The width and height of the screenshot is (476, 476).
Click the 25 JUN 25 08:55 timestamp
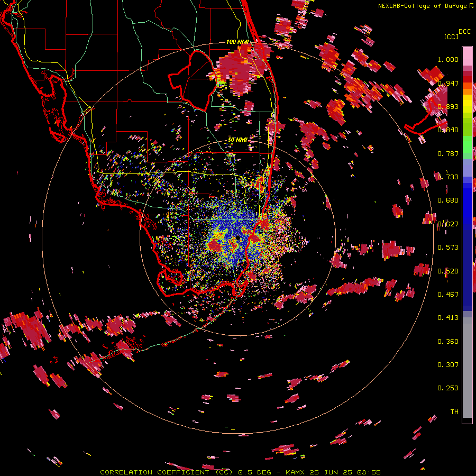tap(345, 472)
